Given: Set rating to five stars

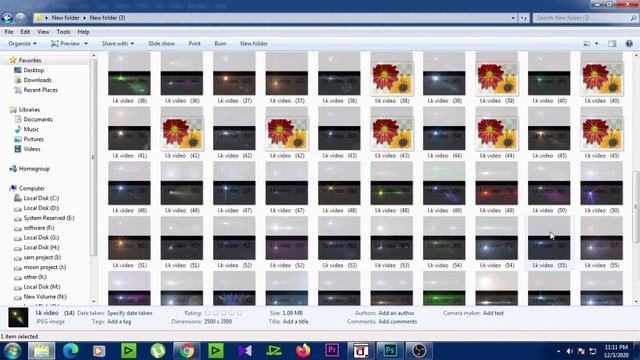Looking at the screenshot, I should [240, 313].
